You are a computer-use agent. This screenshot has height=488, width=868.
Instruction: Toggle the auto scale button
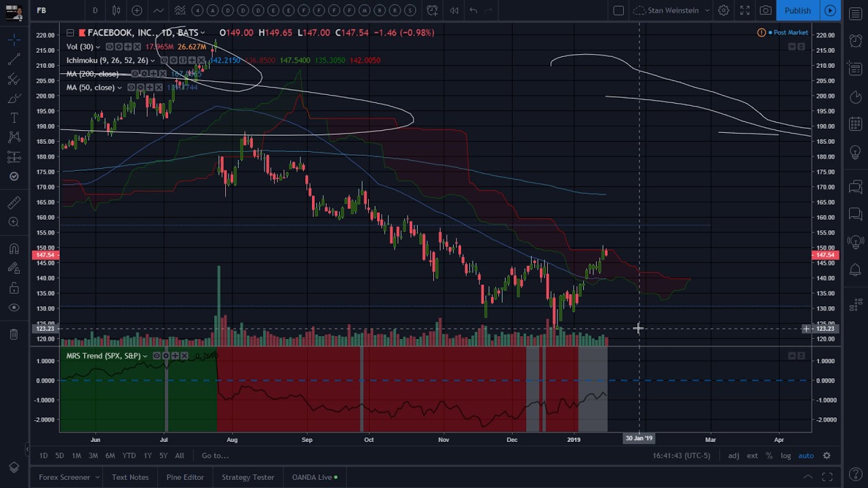pyautogui.click(x=806, y=455)
